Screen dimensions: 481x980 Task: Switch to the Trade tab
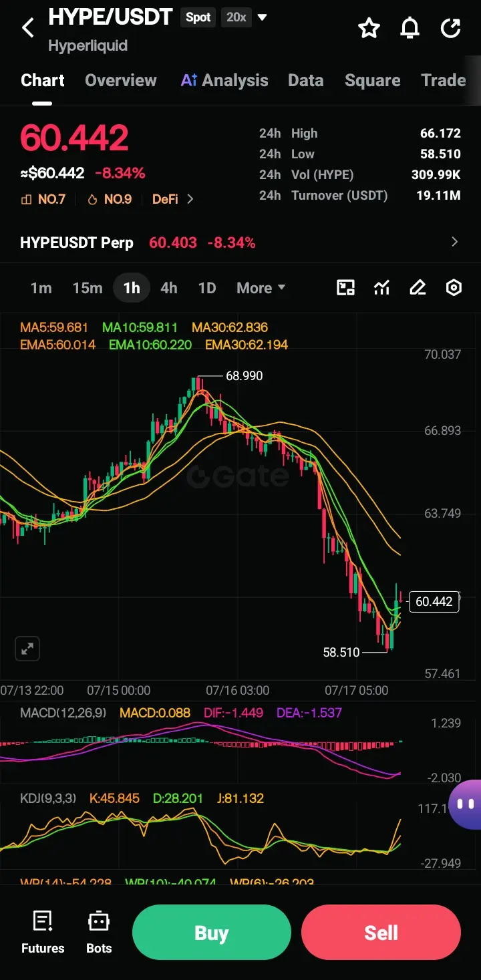[444, 80]
